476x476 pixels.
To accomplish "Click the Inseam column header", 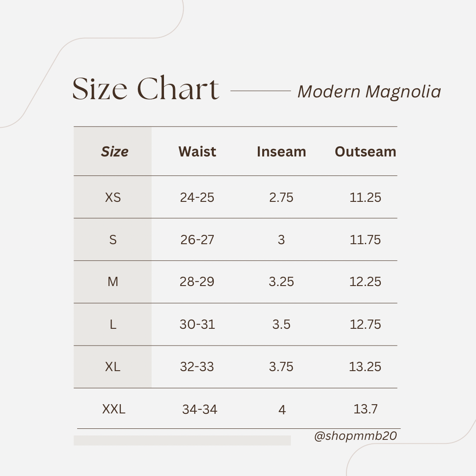I will pos(281,152).
